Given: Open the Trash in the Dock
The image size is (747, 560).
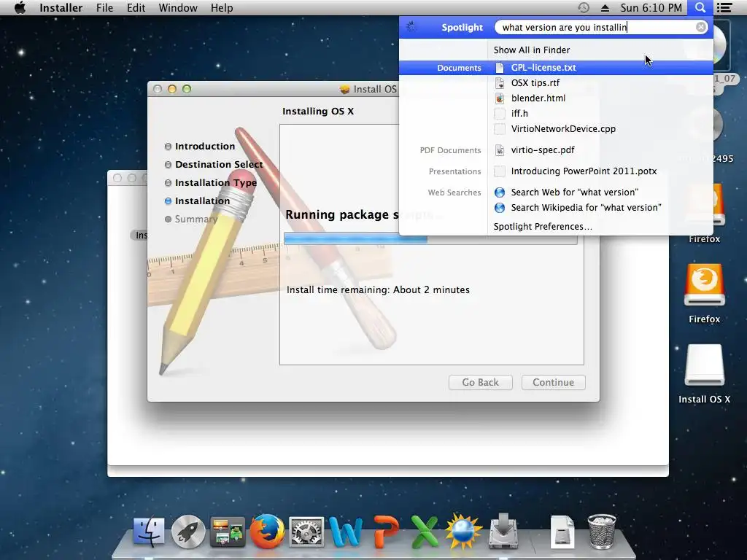Looking at the screenshot, I should tap(602, 532).
